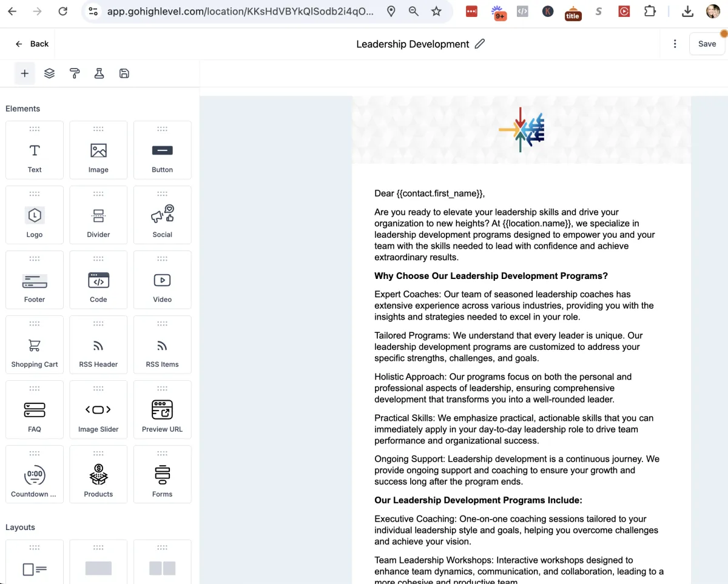Add a Video element
The width and height of the screenshot is (728, 584).
click(x=163, y=280)
